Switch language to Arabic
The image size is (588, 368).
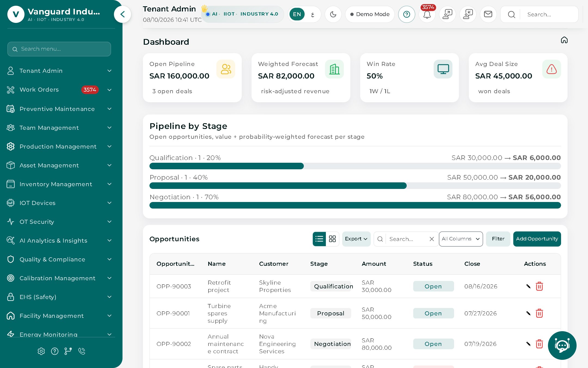click(x=313, y=14)
